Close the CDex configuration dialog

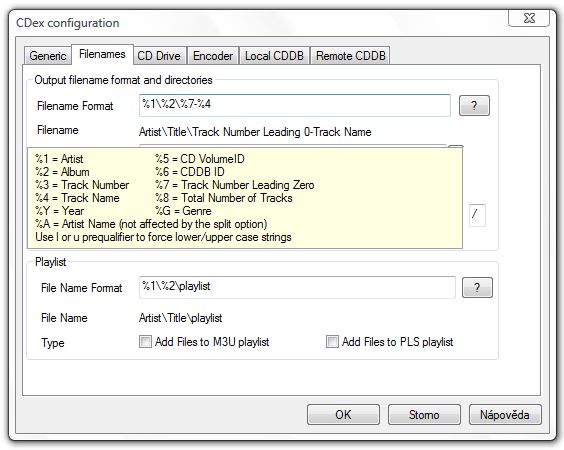(x=529, y=18)
